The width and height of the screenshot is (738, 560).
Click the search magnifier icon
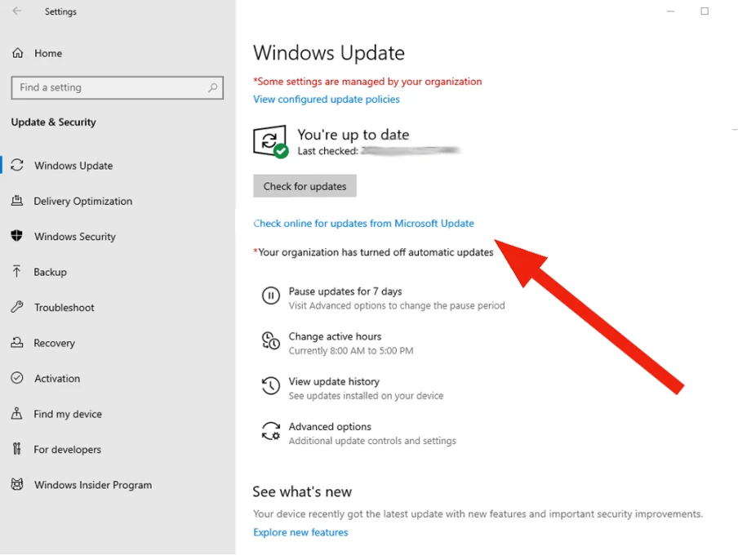point(213,87)
